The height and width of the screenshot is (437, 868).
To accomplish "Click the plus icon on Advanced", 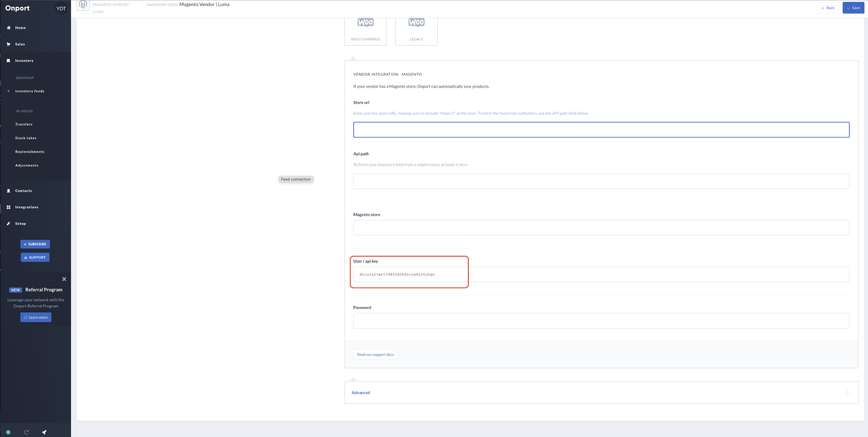I will click(847, 392).
